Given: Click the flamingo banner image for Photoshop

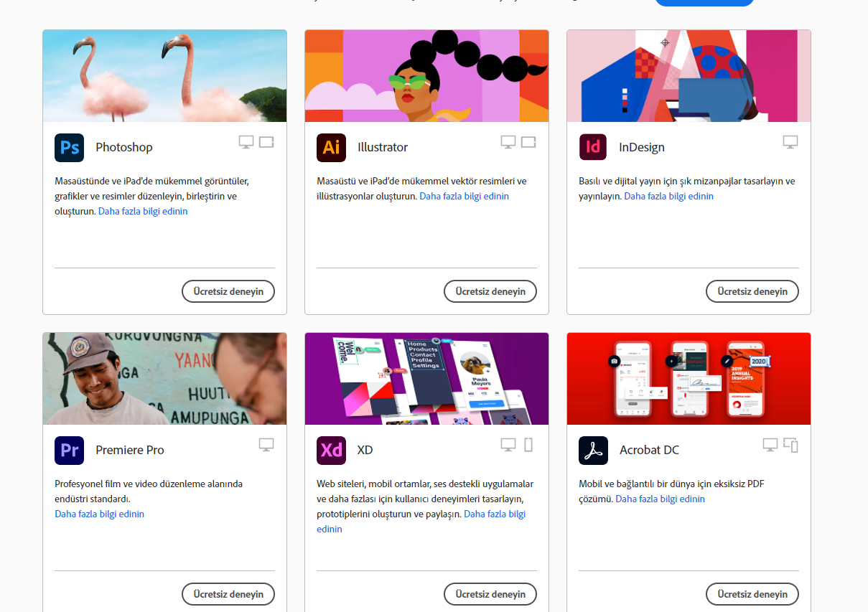Looking at the screenshot, I should 164,76.
